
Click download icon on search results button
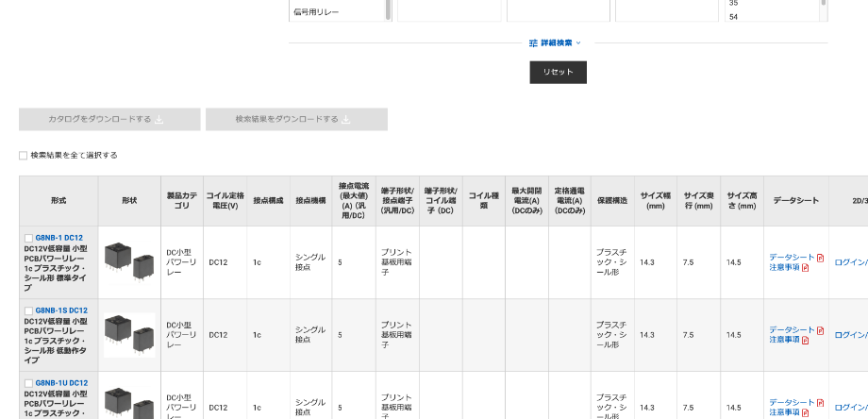pos(345,120)
